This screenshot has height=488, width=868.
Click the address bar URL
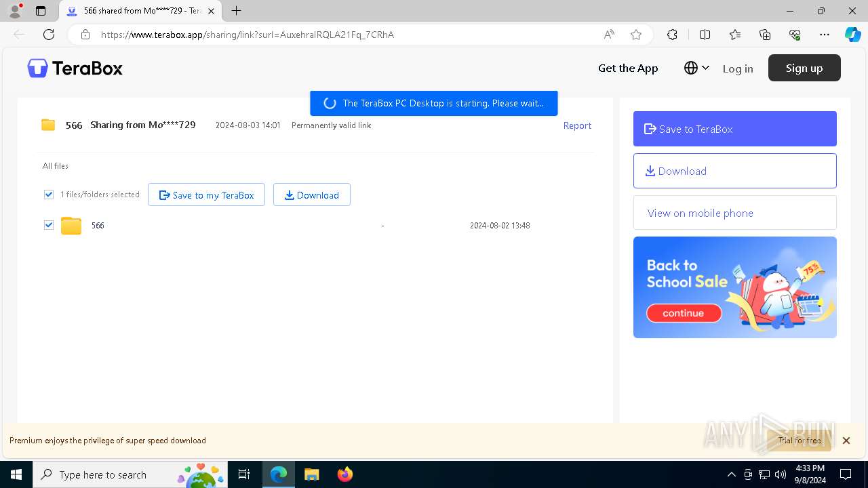(248, 35)
